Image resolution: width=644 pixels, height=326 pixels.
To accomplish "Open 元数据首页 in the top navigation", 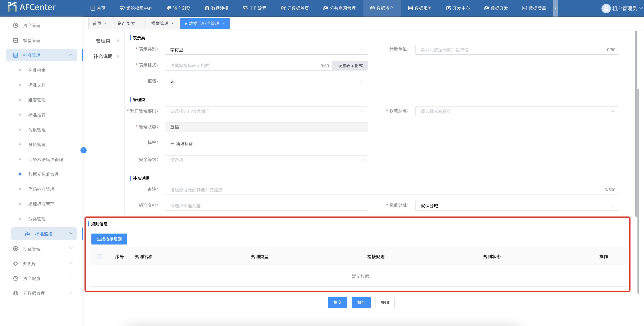I will [295, 8].
